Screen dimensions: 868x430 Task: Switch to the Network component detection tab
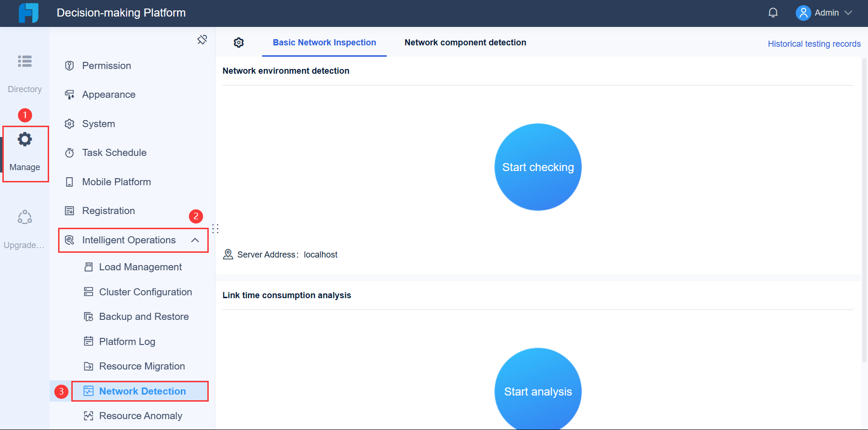coord(465,42)
